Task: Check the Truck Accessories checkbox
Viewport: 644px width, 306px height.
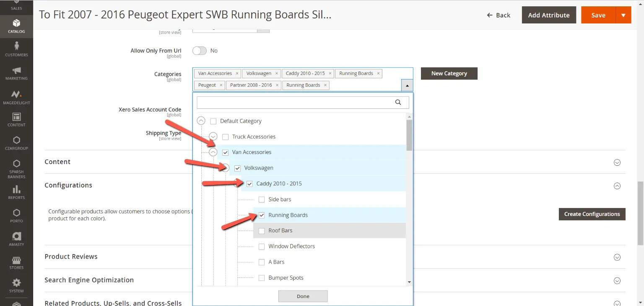Action: [226, 137]
